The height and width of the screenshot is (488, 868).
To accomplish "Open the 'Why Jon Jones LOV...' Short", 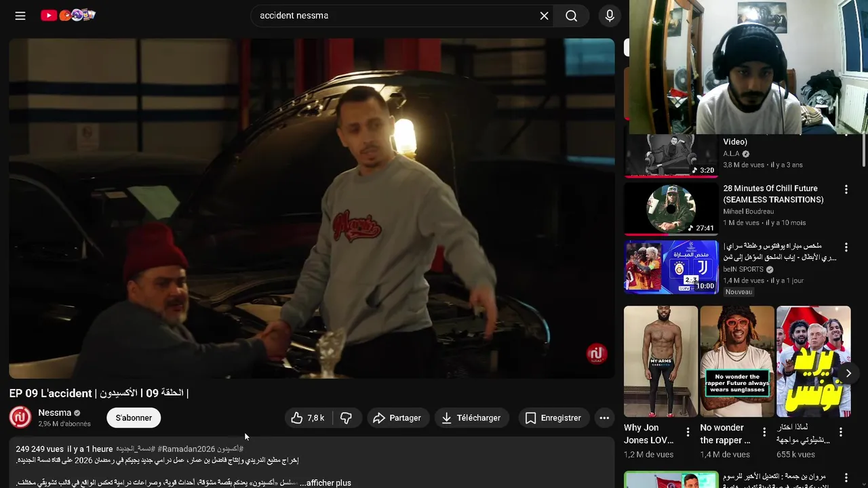I will [660, 361].
